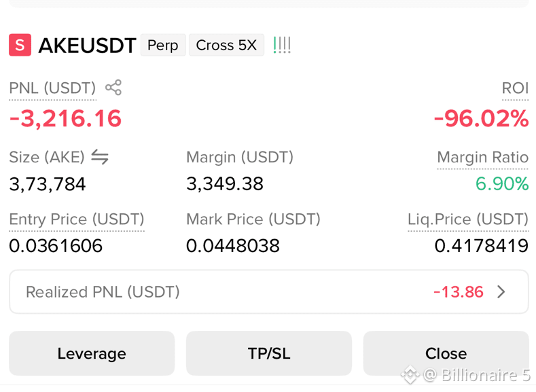Click the PNL share icon
The width and height of the screenshot is (536, 392).
click(113, 88)
